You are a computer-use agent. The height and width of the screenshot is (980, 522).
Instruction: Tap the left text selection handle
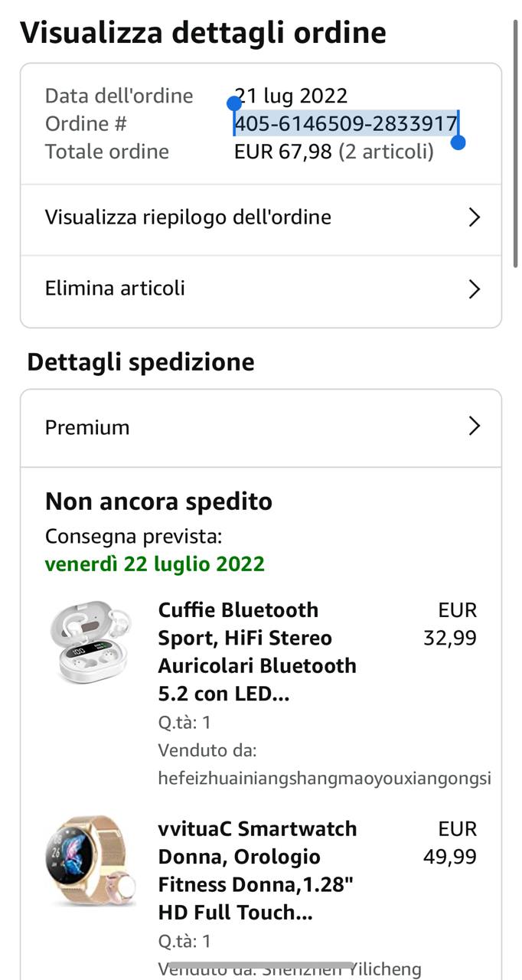click(x=234, y=103)
